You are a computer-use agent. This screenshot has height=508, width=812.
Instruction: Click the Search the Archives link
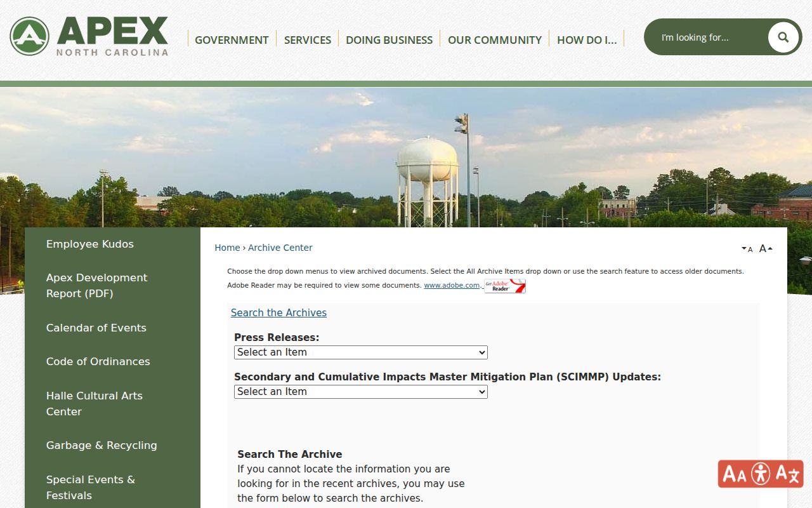pyautogui.click(x=278, y=312)
